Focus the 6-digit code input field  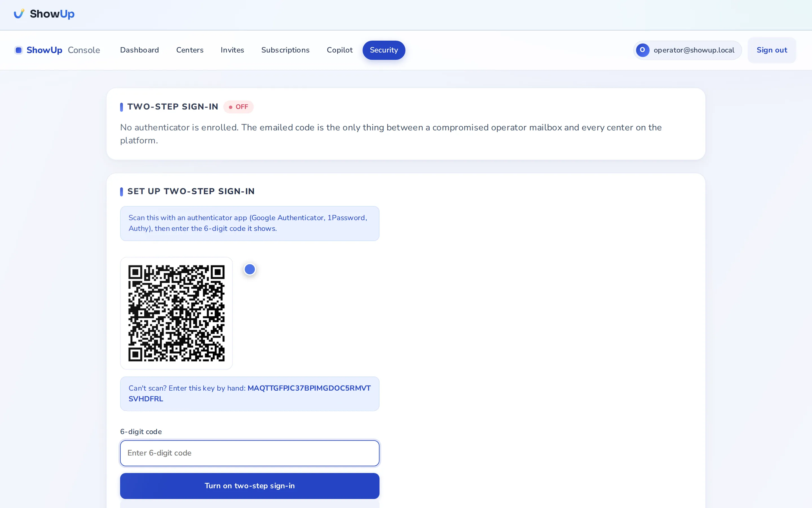[250, 453]
